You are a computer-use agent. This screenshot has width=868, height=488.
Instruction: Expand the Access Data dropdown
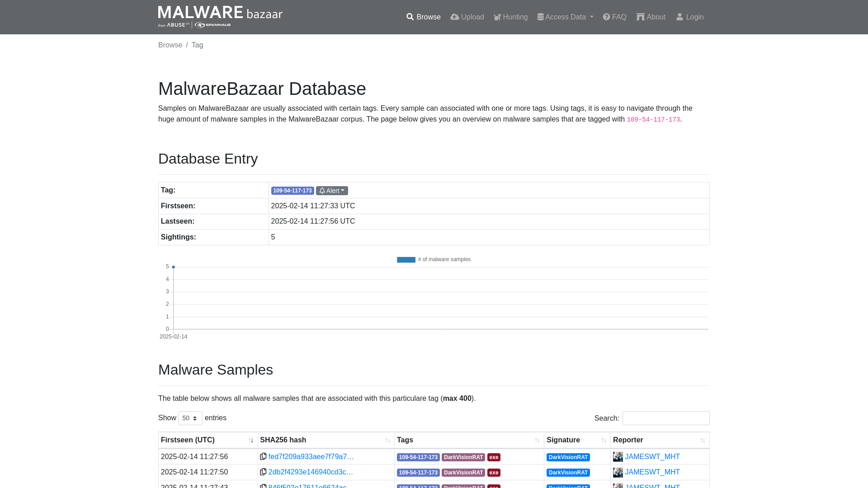point(565,17)
